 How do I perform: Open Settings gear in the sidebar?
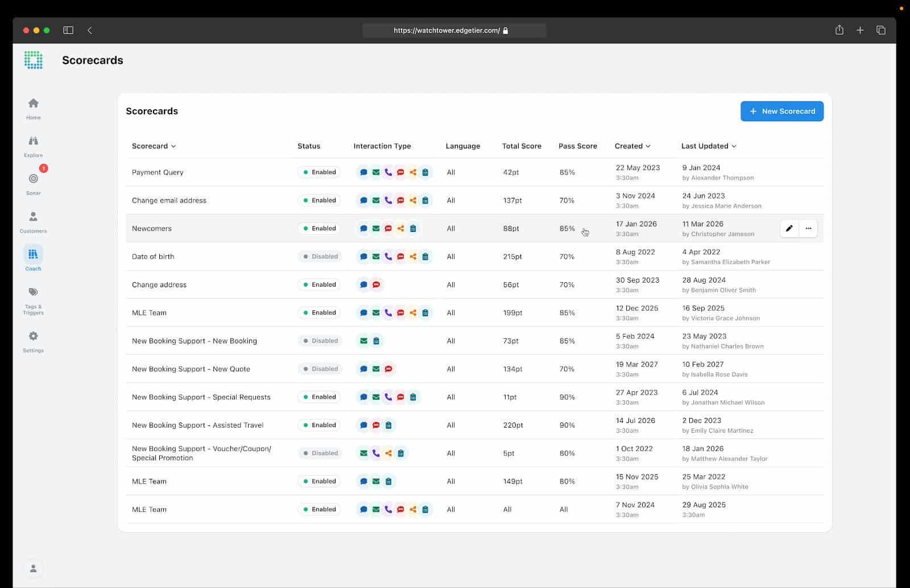point(34,336)
